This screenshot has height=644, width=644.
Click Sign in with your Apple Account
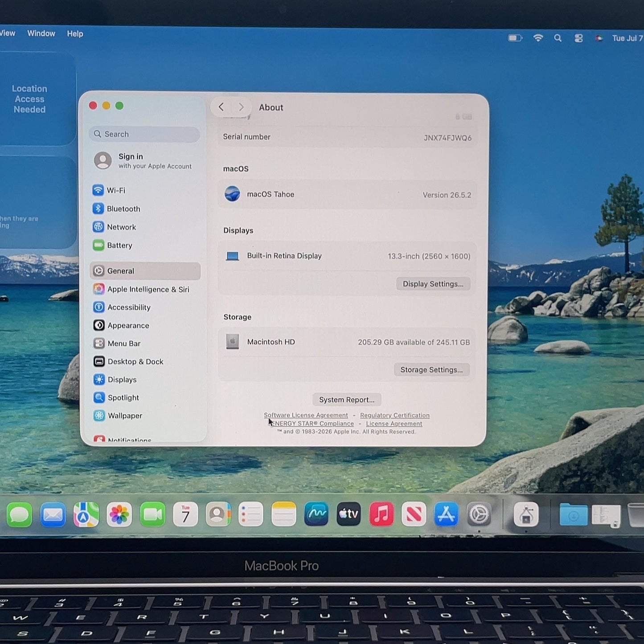coord(144,161)
